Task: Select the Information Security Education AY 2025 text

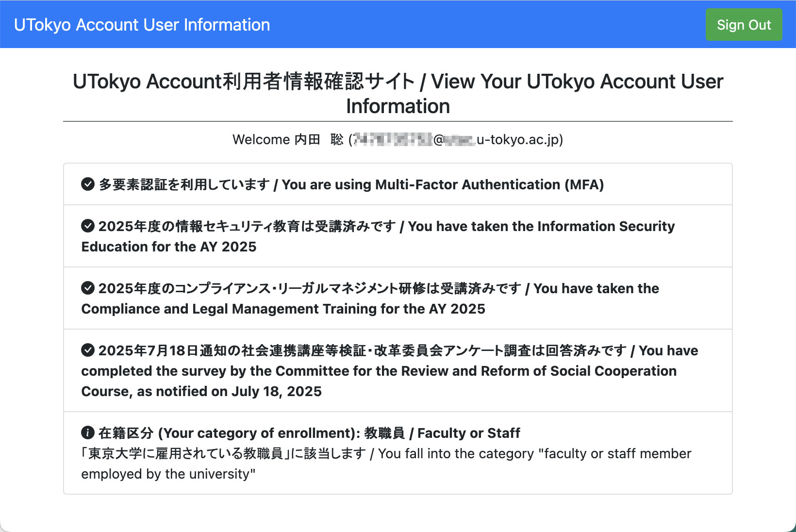Action: point(378,236)
